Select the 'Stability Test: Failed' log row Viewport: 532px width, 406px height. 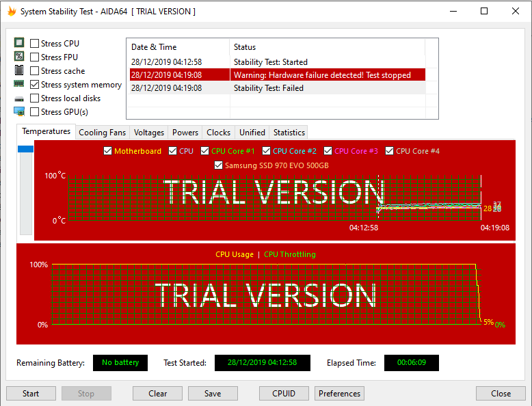click(278, 88)
